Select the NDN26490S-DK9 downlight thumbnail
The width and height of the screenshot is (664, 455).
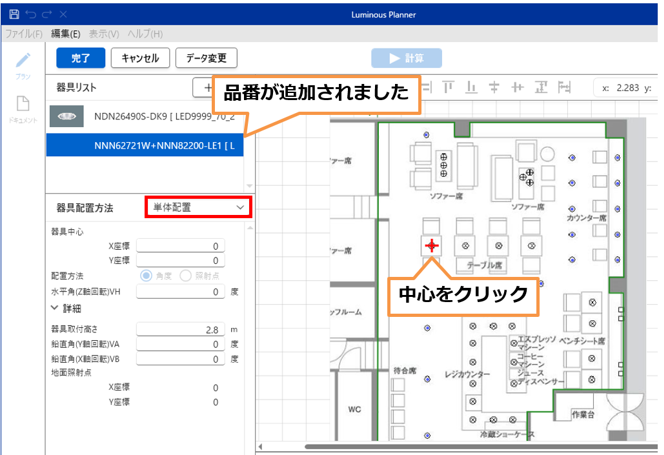click(x=67, y=117)
